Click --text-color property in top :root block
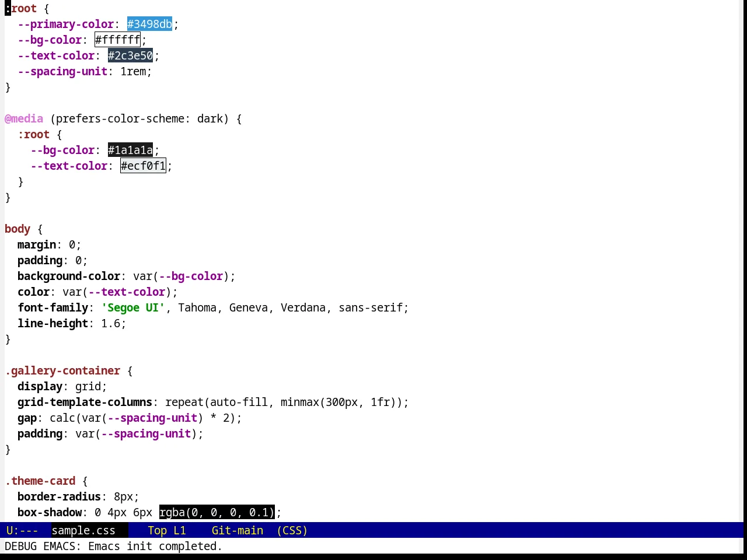Image resolution: width=747 pixels, height=560 pixels. click(x=56, y=55)
